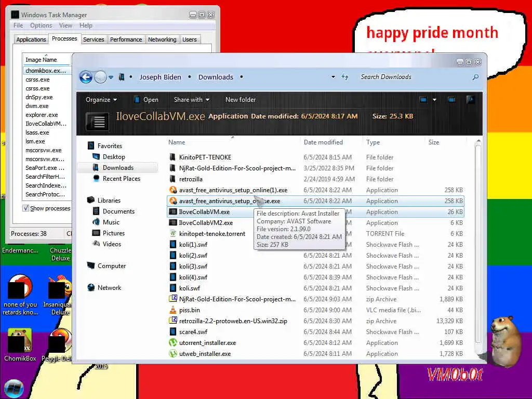Select scare4.swf file icon
The width and height of the screenshot is (532, 399).
click(173, 331)
